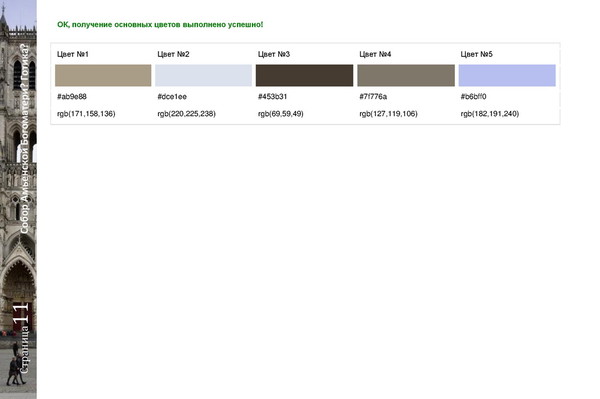The height and width of the screenshot is (399, 600).
Task: Click the hex code #ab9e88 text
Action: pyautogui.click(x=72, y=96)
